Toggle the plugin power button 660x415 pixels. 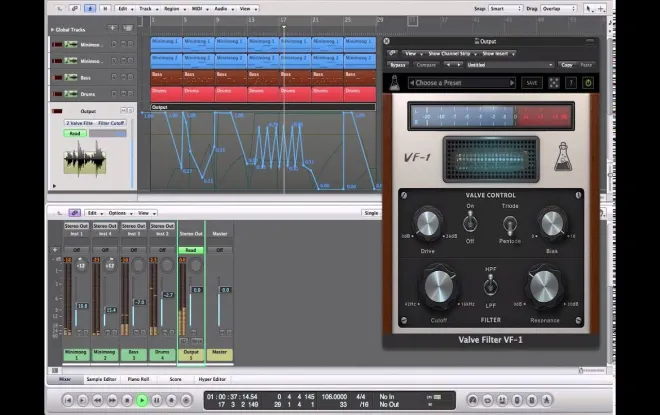pos(588,83)
